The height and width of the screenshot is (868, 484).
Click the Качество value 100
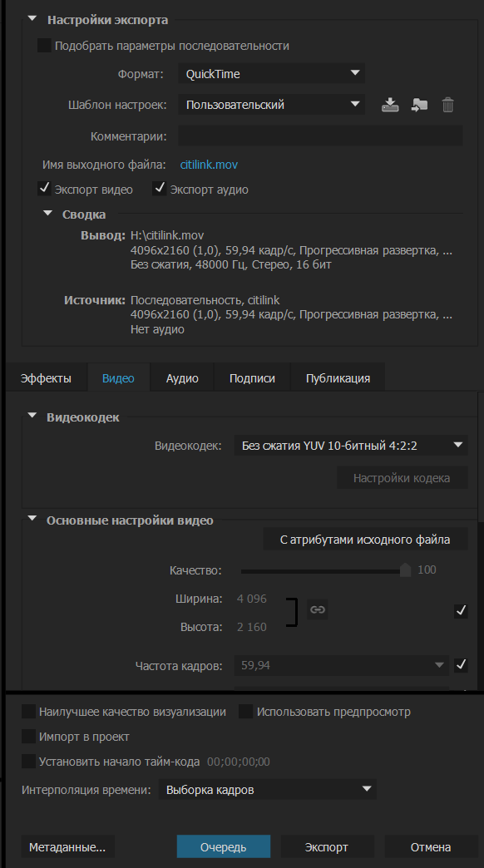[x=427, y=570]
